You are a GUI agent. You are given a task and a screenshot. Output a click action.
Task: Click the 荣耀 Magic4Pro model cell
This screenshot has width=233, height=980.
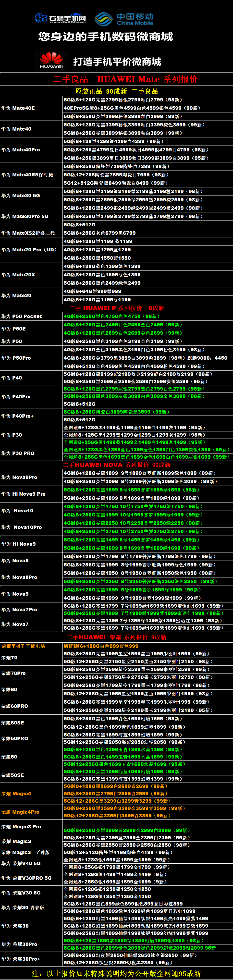pyautogui.click(x=32, y=812)
